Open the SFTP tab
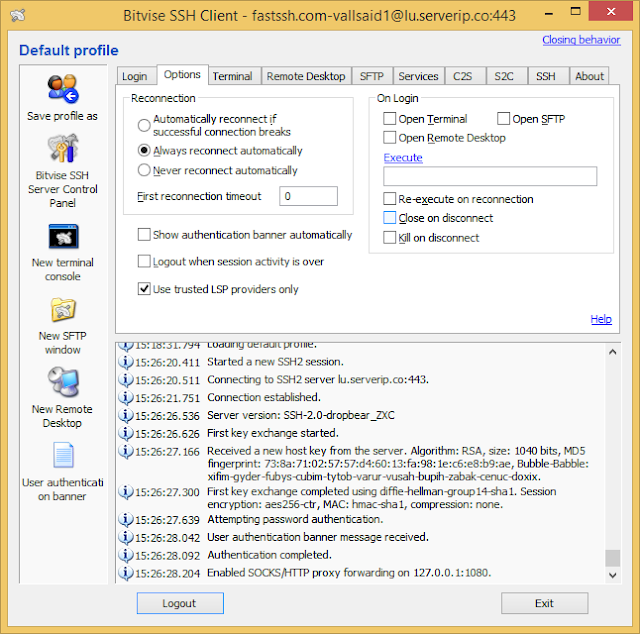This screenshot has height=634, width=640. tap(372, 76)
